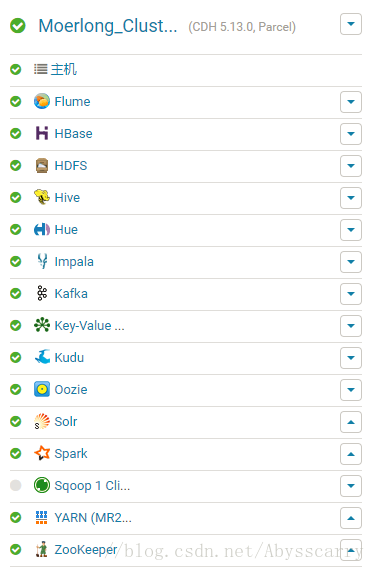Click the HDFS service icon
The width and height of the screenshot is (375, 571).
pos(42,165)
